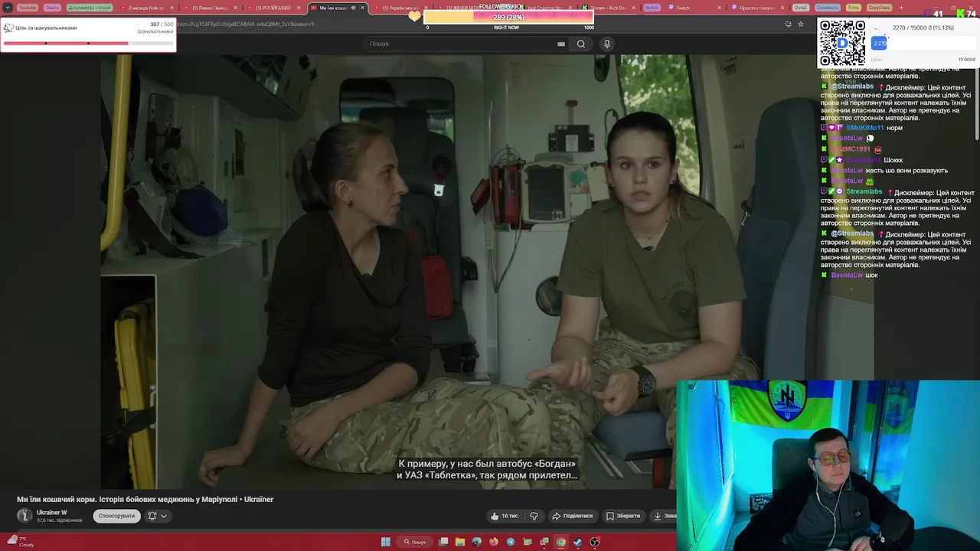Image resolution: width=980 pixels, height=551 pixels.
Task: Open the tab groups dropdown arrow in Chrome
Action: [x=8, y=8]
